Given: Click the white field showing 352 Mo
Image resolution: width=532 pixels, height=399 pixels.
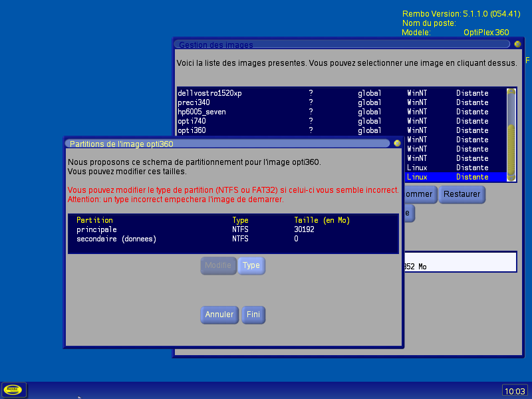Looking at the screenshot, I should pos(460,262).
